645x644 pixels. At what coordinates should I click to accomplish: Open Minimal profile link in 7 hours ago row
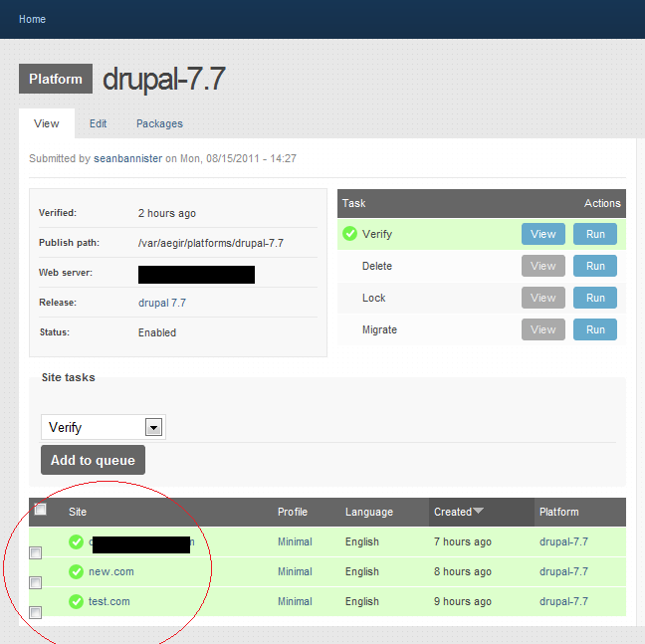pos(295,542)
